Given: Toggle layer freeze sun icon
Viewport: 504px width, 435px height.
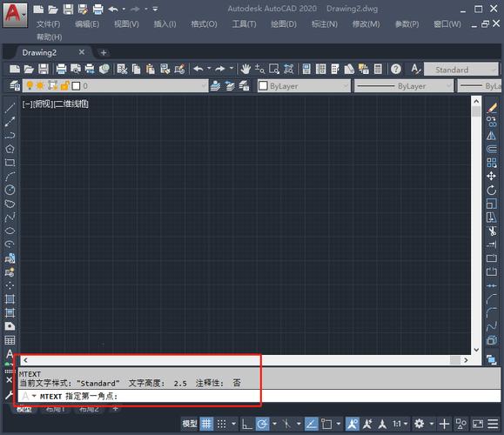Looking at the screenshot, I should coord(40,85).
